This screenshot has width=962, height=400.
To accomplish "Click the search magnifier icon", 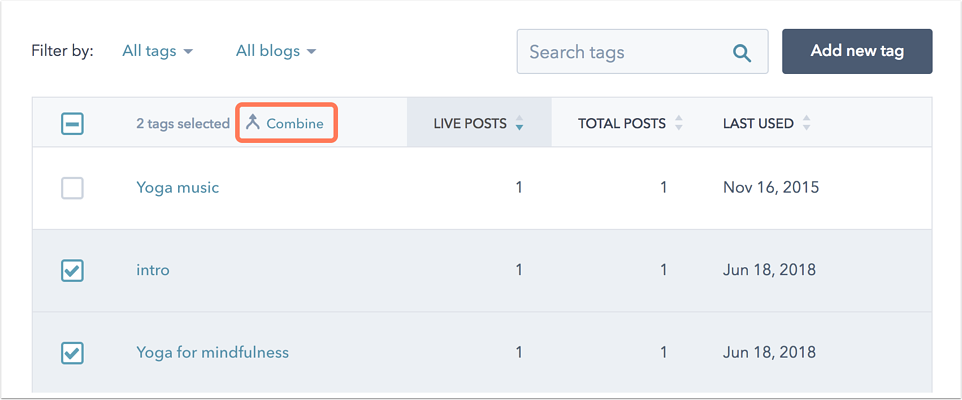I will pyautogui.click(x=742, y=53).
